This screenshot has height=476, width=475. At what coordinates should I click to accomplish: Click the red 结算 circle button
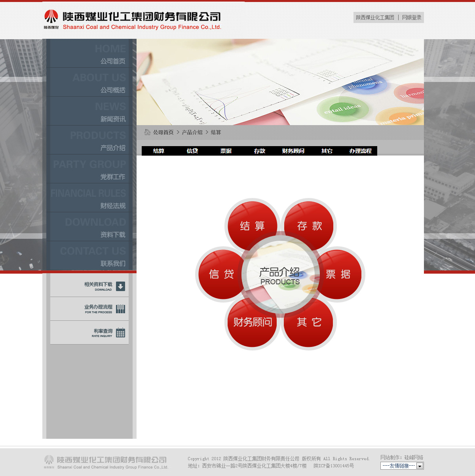click(252, 225)
